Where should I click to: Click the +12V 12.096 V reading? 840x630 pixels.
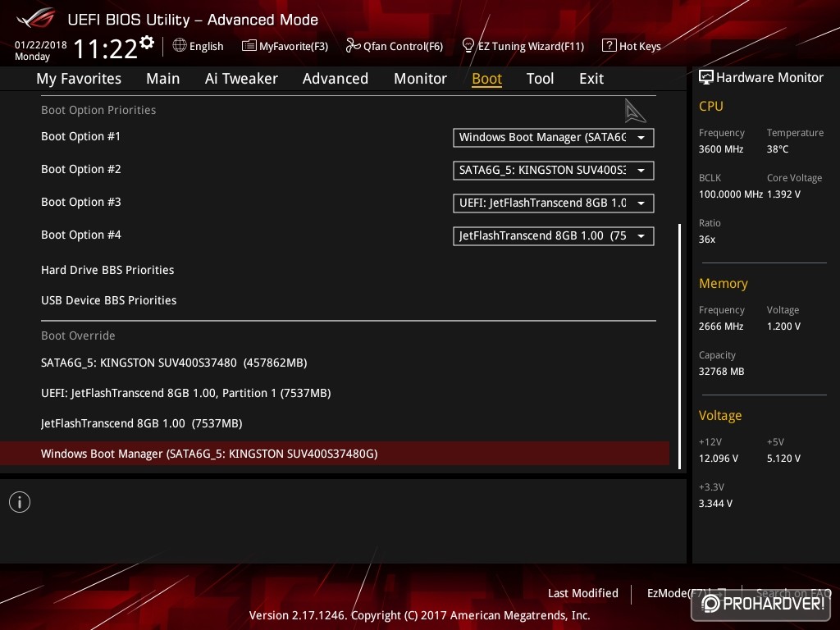point(719,459)
